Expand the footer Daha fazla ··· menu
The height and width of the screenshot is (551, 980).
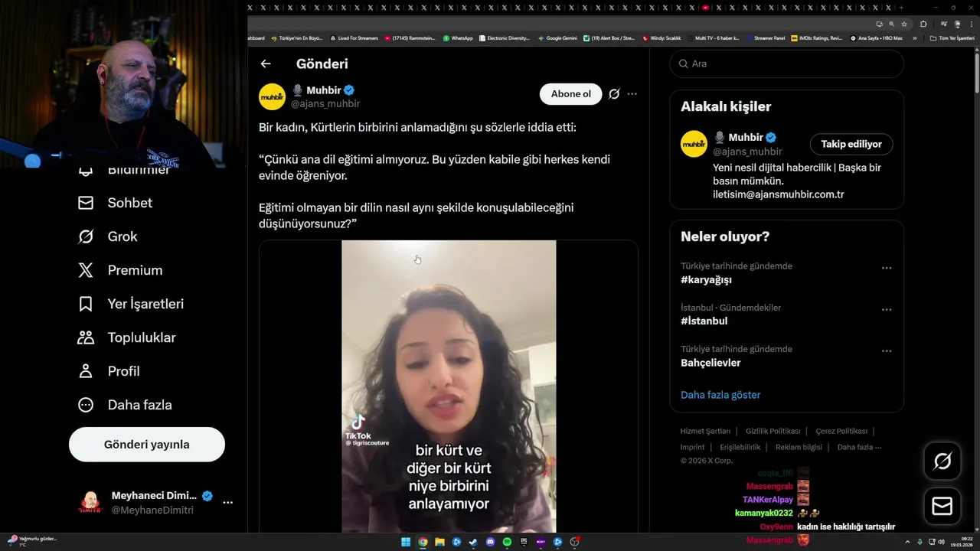coord(859,447)
